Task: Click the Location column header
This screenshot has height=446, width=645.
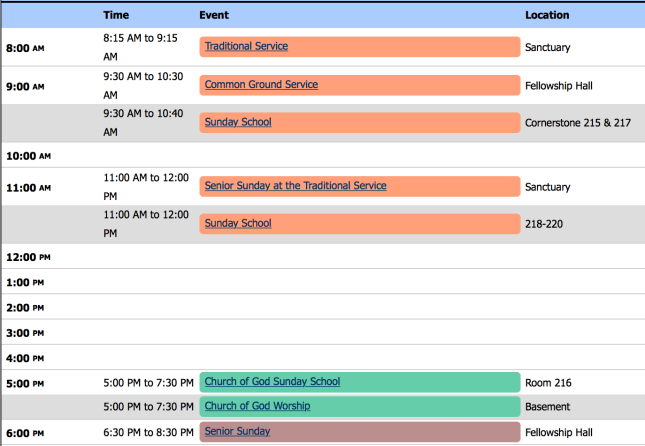Action: click(x=547, y=15)
